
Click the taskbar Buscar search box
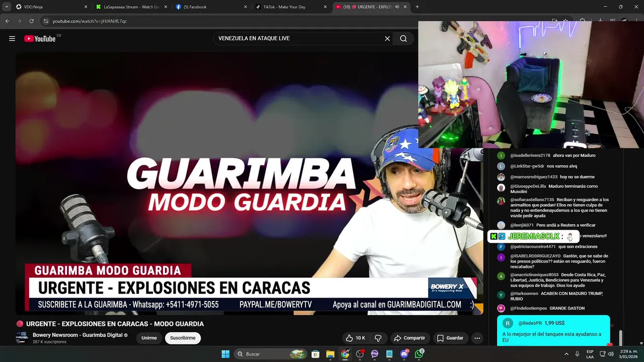pos(271,354)
